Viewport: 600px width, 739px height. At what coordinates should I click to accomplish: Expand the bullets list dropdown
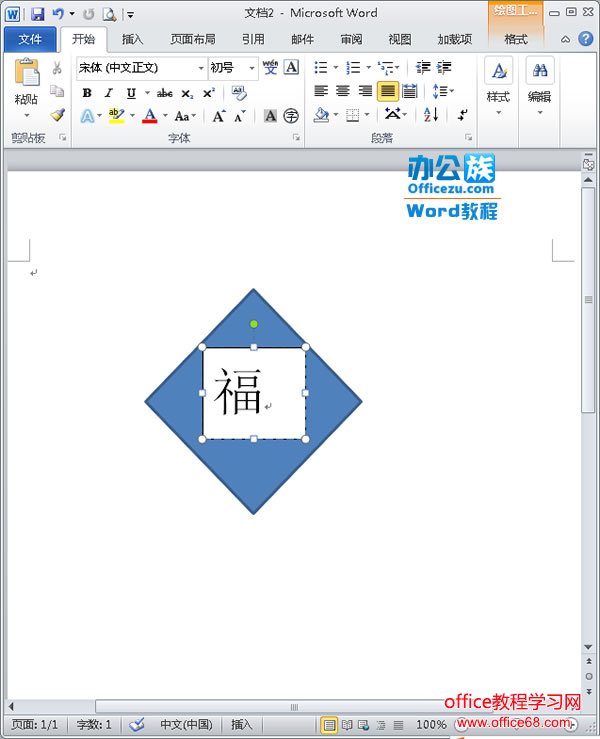point(336,67)
